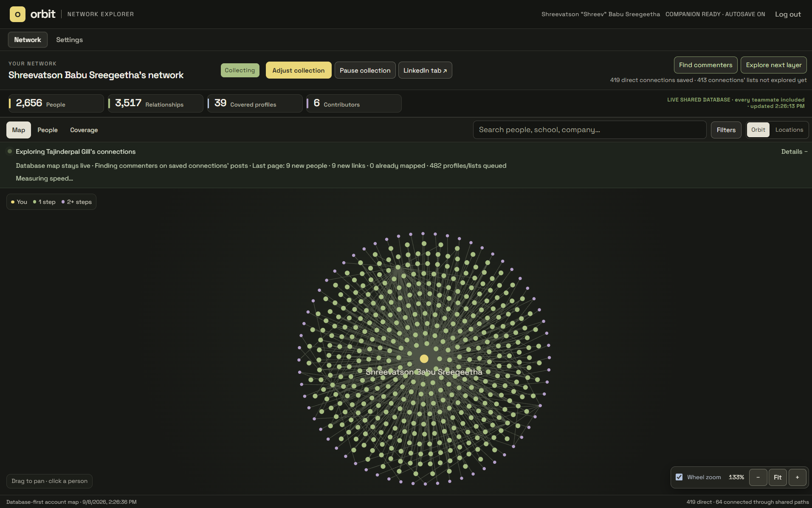Click "Shreevatson Babu Sreegeetha's network" heading
The height and width of the screenshot is (508, 812).
tap(96, 75)
